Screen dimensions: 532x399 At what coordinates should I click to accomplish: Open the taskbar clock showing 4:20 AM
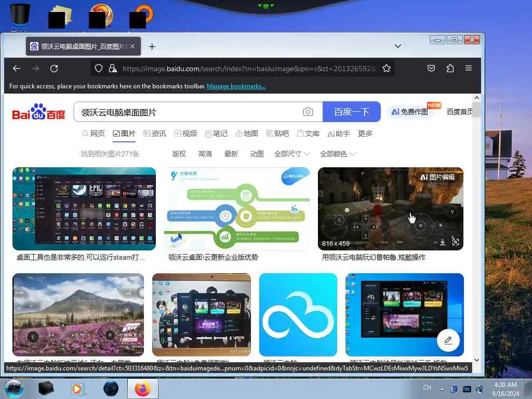[x=506, y=389]
